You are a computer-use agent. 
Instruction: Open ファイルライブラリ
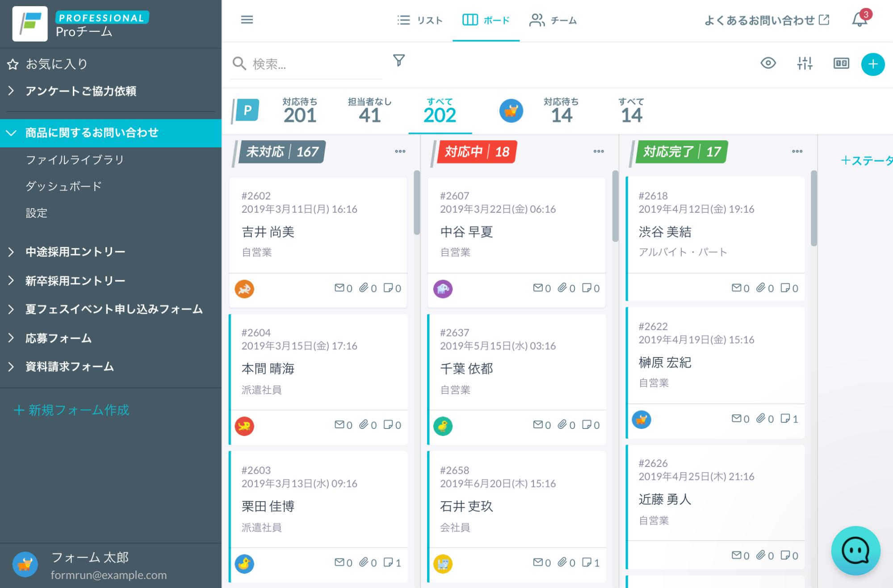[75, 160]
